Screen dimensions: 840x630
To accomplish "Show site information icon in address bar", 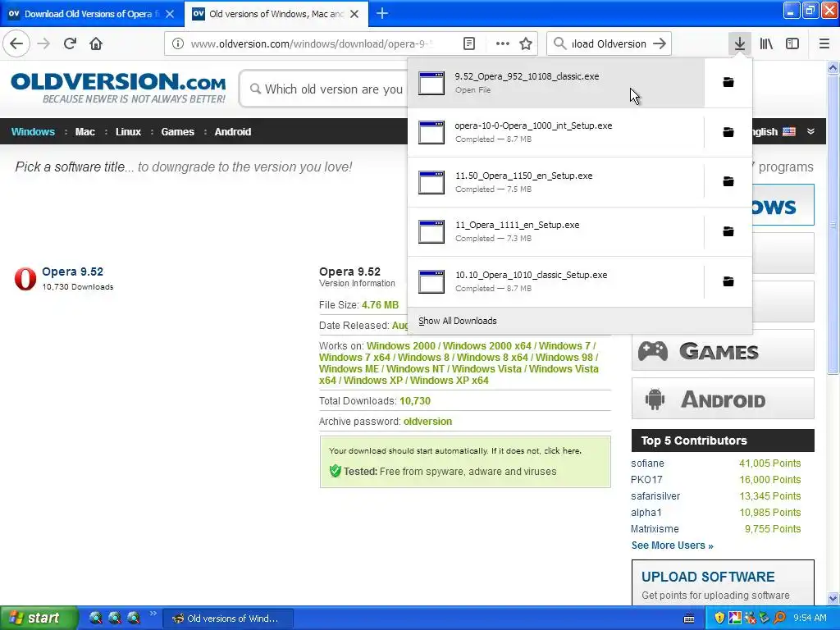I will point(178,43).
